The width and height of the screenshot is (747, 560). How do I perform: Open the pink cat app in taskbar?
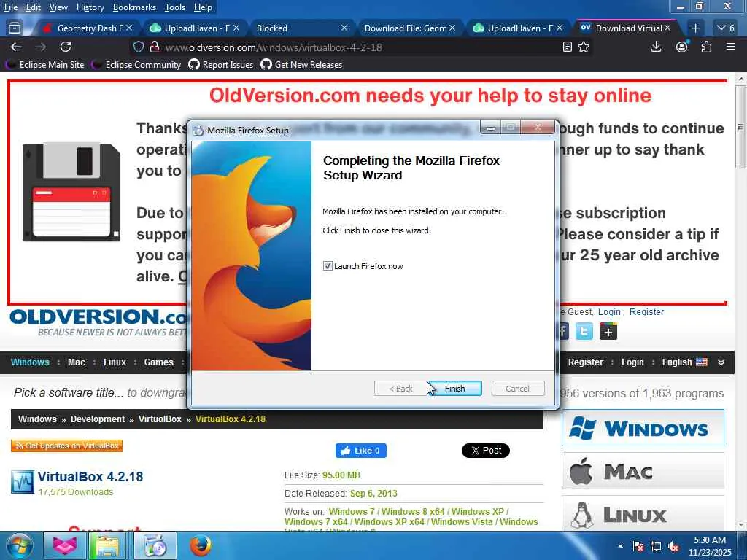click(65, 545)
